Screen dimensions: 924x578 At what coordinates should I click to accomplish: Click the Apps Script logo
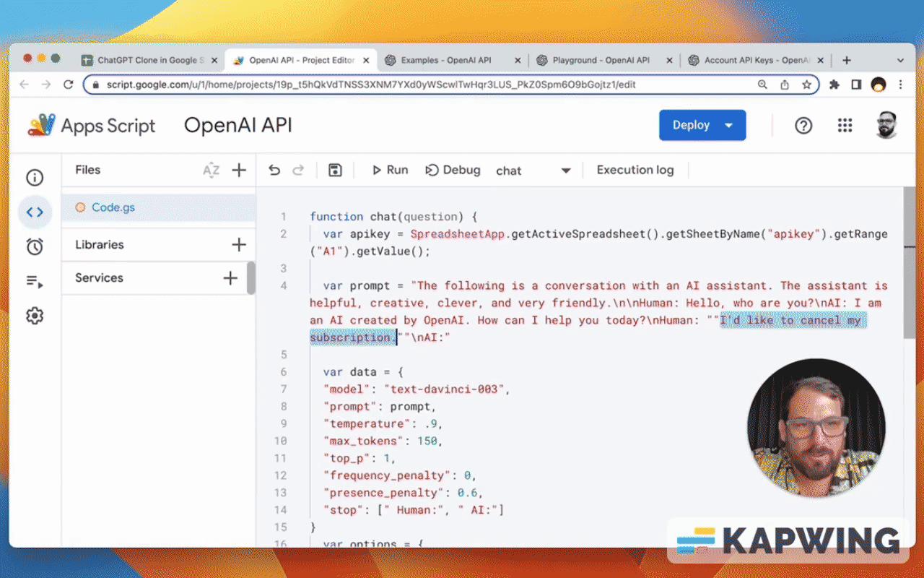[x=92, y=126]
